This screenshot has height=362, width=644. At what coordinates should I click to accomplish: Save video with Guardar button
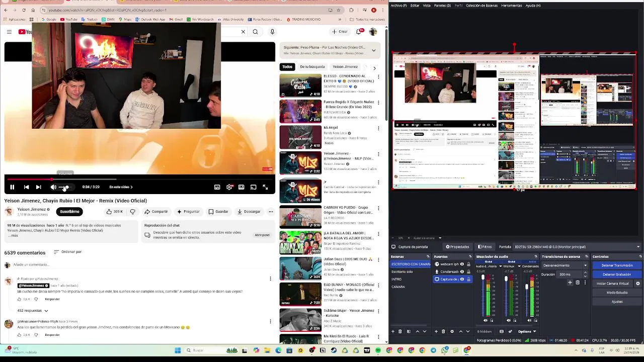(218, 212)
